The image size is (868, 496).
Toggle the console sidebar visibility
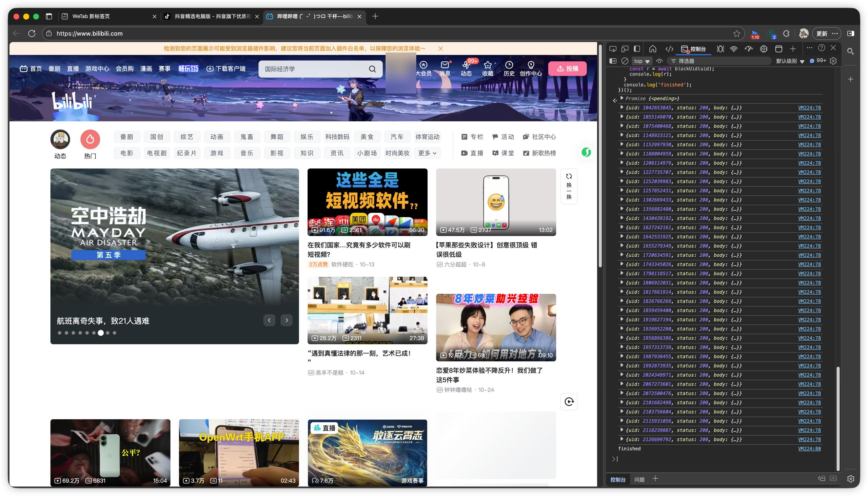pos(613,61)
